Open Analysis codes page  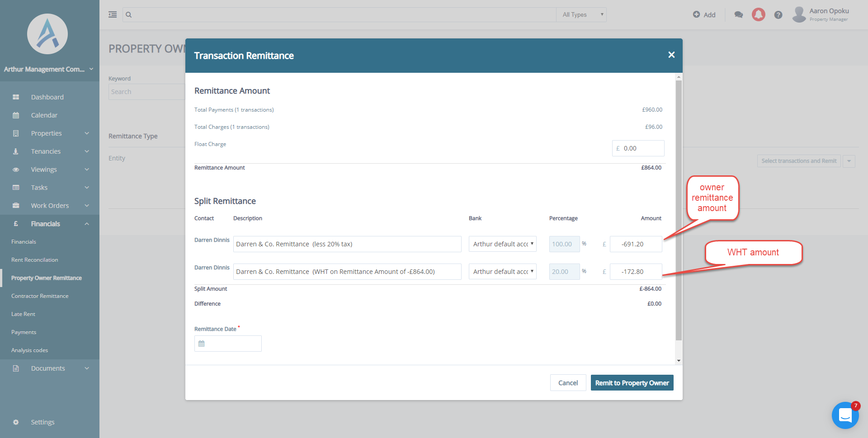[x=29, y=350]
